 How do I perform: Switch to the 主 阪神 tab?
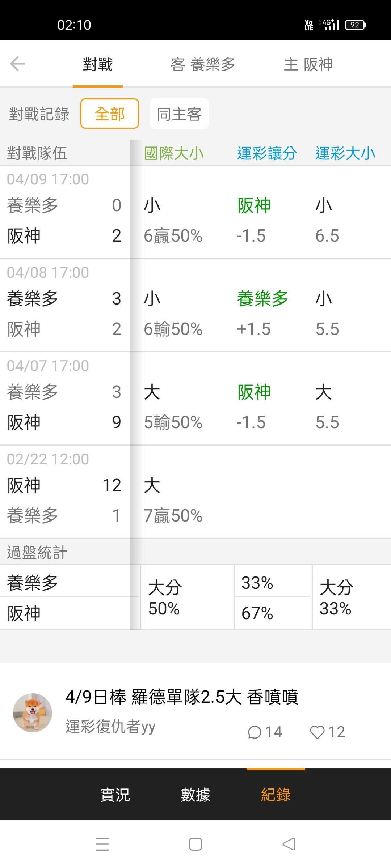point(308,64)
